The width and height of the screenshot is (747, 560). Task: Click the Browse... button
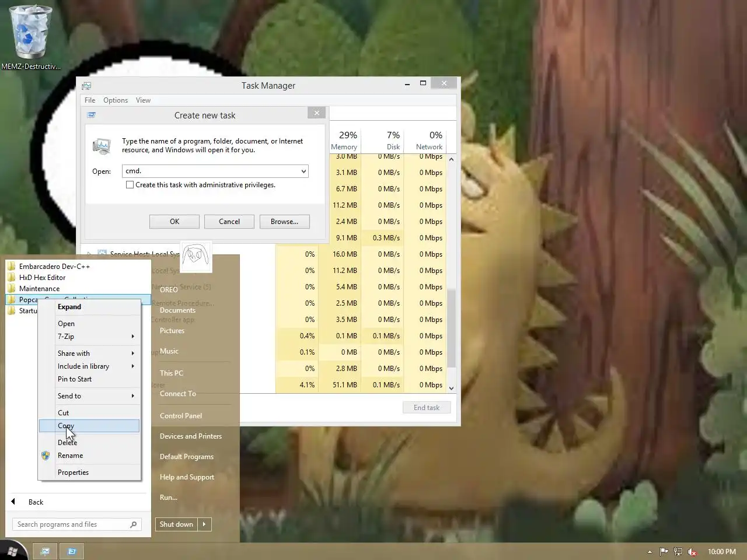pyautogui.click(x=284, y=222)
